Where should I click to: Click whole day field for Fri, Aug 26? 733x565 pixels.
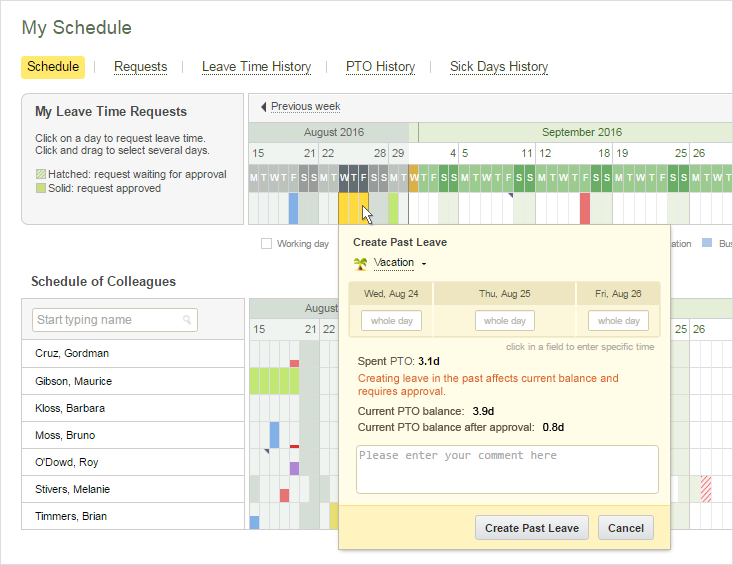(618, 321)
